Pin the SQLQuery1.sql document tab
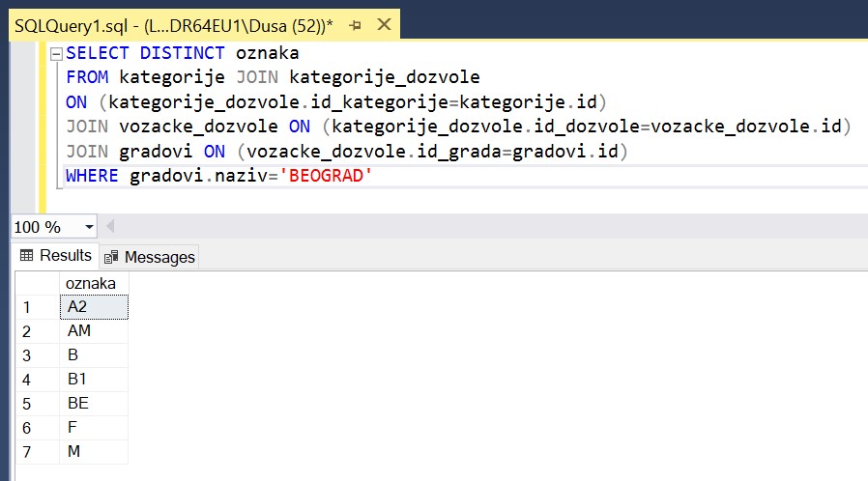The width and height of the screenshot is (868, 481). 357,24
